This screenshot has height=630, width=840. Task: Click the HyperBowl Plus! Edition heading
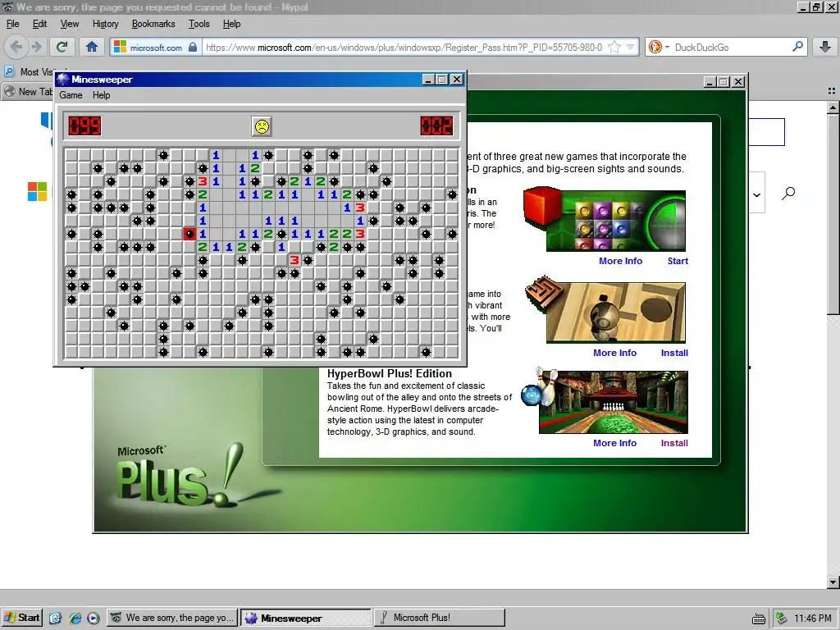[390, 373]
